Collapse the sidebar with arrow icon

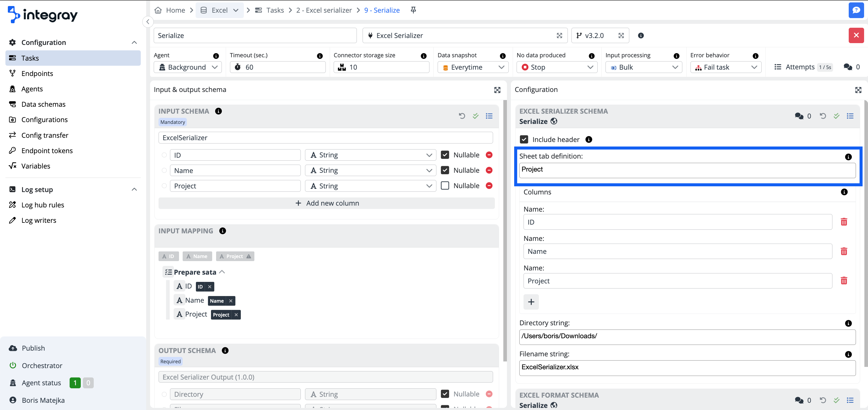click(x=148, y=22)
